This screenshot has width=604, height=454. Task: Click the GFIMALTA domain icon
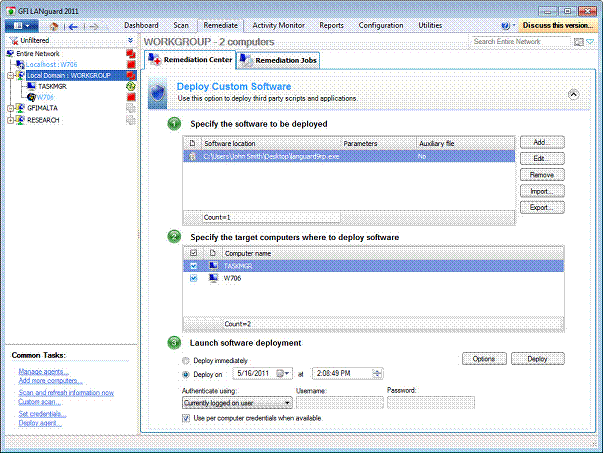click(20, 108)
